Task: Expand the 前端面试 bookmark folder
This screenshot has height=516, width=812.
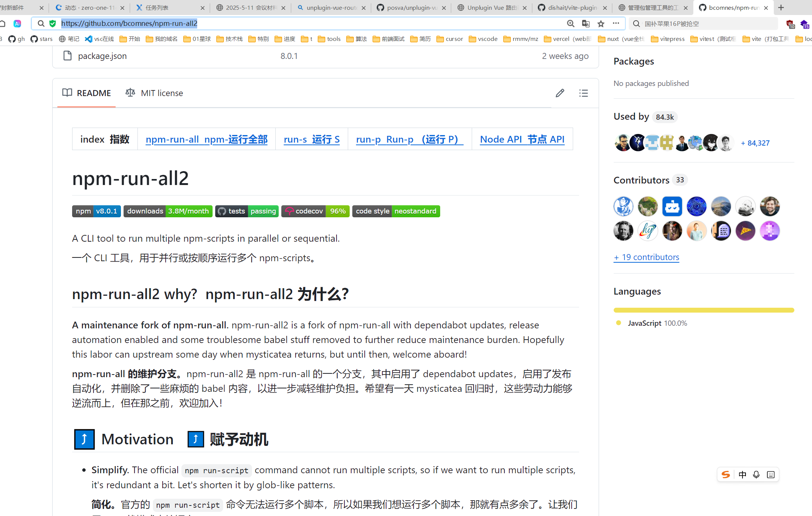Action: pos(389,39)
